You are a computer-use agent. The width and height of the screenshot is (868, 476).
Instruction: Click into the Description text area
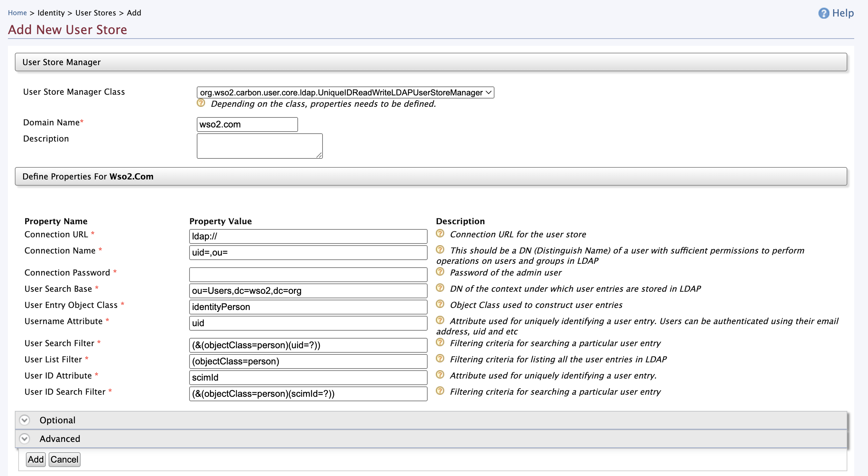[259, 146]
